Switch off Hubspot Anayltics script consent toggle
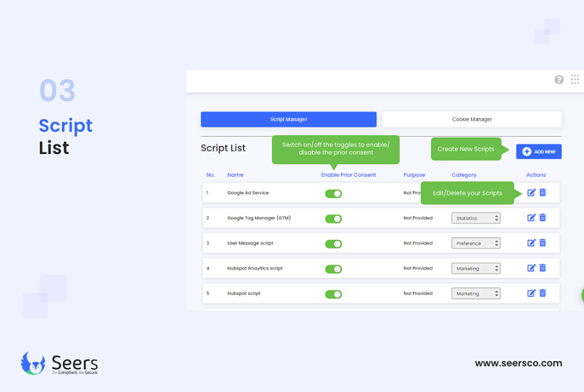The image size is (584, 392). [333, 269]
